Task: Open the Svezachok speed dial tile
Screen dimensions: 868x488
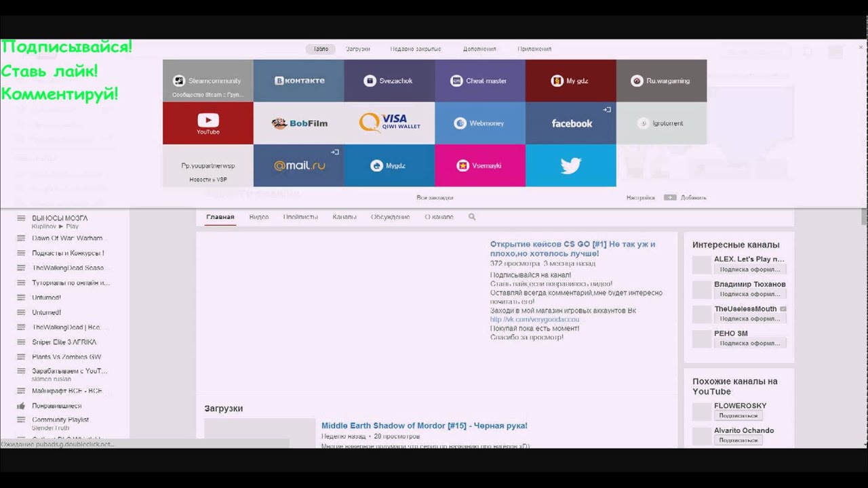Action: 390,81
